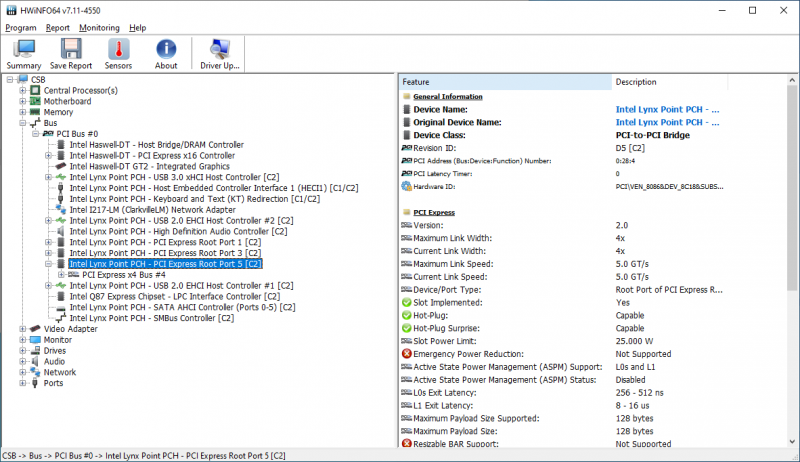Click the Ports plug icon in tree
The height and width of the screenshot is (462, 800).
coord(35,383)
